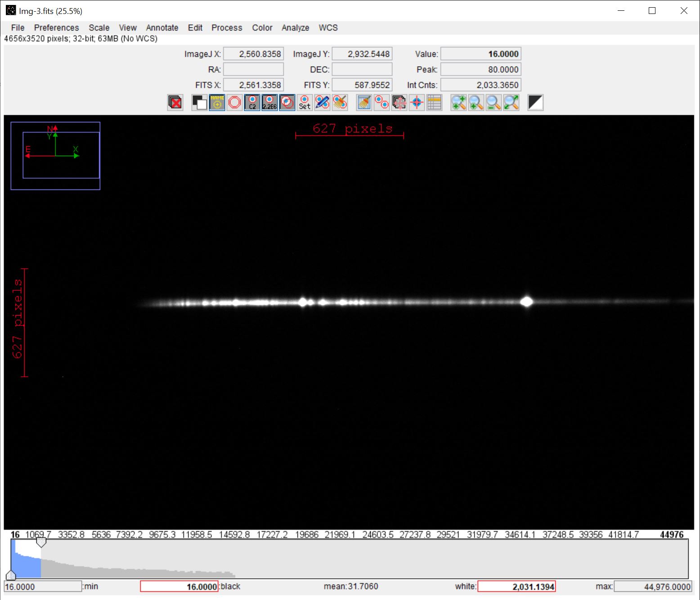Click the Set aperture settings icon
This screenshot has height=600, width=700.
(305, 103)
